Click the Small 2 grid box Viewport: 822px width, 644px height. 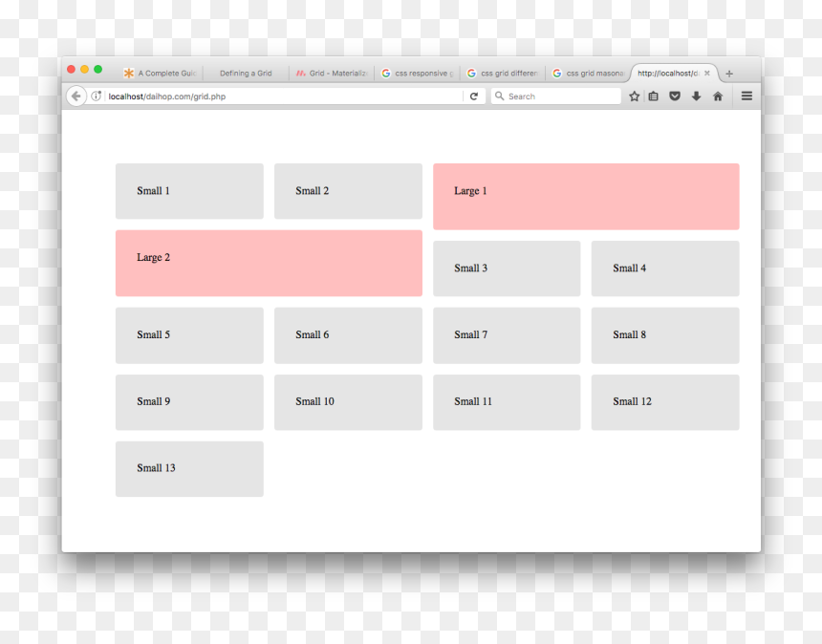coord(348,191)
